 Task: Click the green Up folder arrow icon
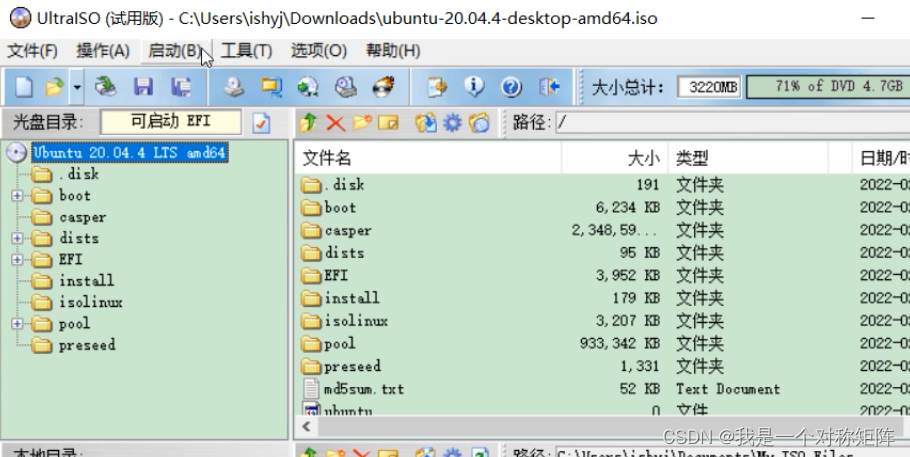coord(309,123)
